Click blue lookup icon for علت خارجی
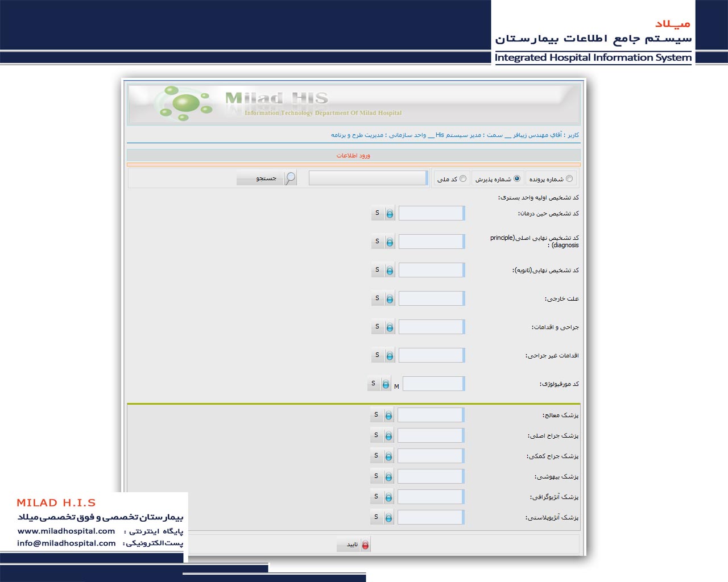 point(390,299)
